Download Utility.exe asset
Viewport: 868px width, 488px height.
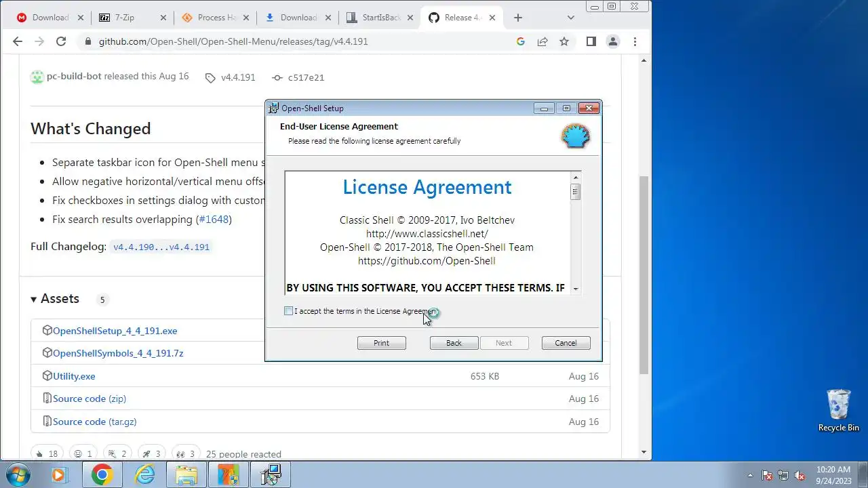click(74, 376)
